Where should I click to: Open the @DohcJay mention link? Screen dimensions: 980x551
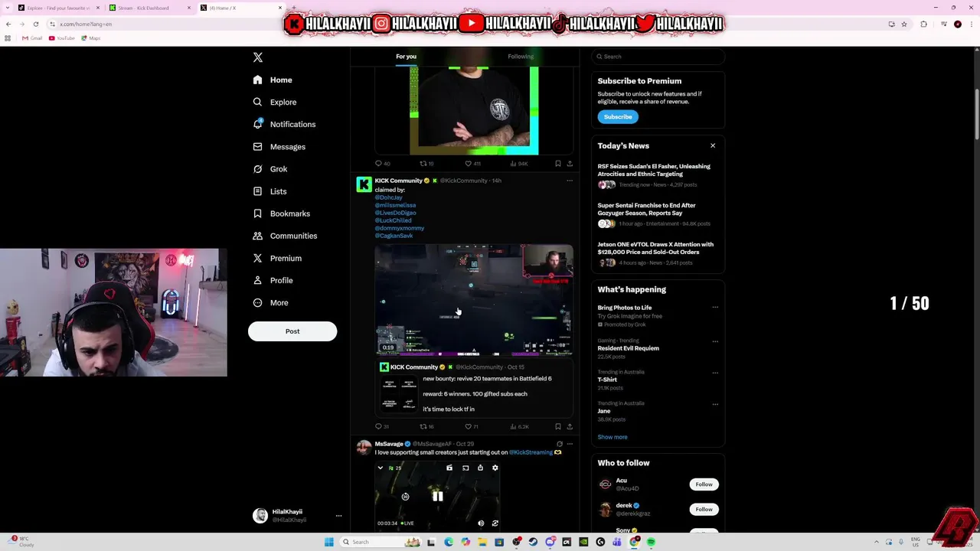tap(389, 197)
